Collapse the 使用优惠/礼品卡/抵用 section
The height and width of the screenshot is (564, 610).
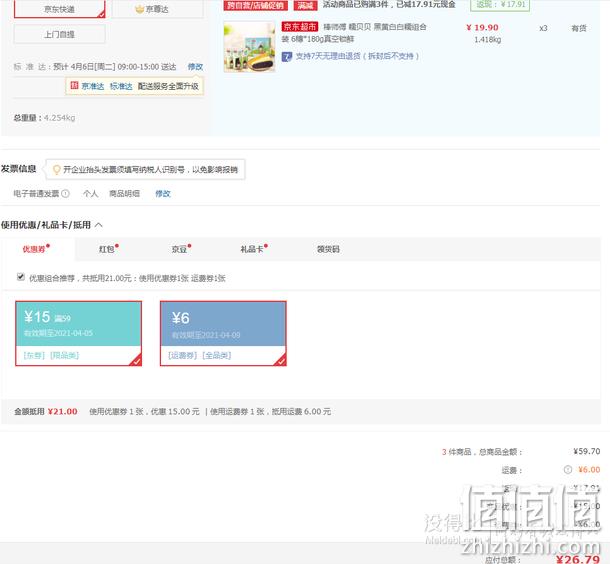pyautogui.click(x=99, y=225)
